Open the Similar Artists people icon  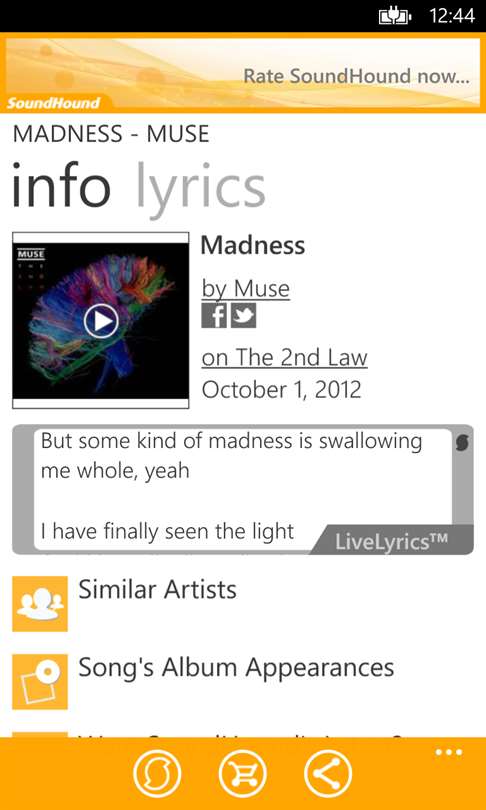(40, 604)
